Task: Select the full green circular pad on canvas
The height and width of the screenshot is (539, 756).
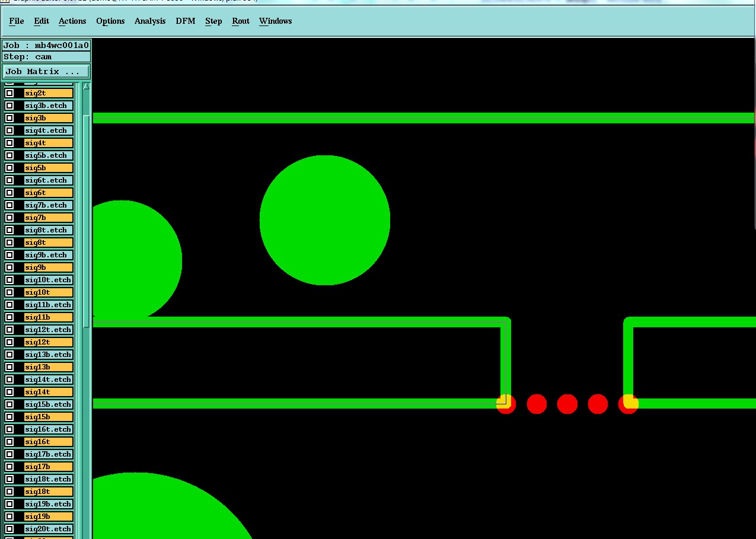Action: pyautogui.click(x=325, y=221)
